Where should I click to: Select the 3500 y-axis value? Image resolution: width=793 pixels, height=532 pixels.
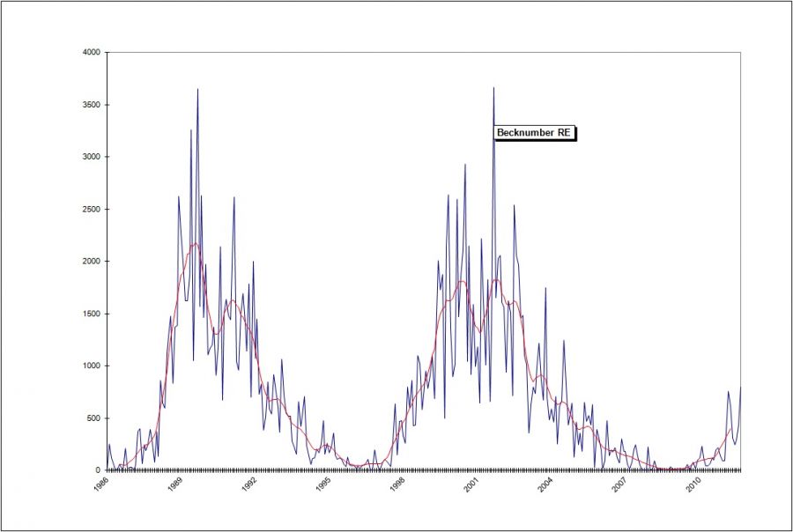(x=92, y=105)
